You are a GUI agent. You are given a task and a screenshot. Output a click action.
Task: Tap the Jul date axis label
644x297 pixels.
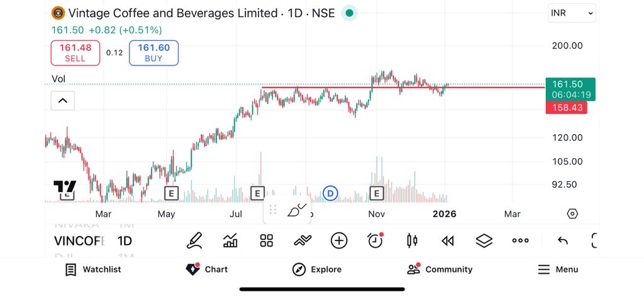(x=235, y=214)
